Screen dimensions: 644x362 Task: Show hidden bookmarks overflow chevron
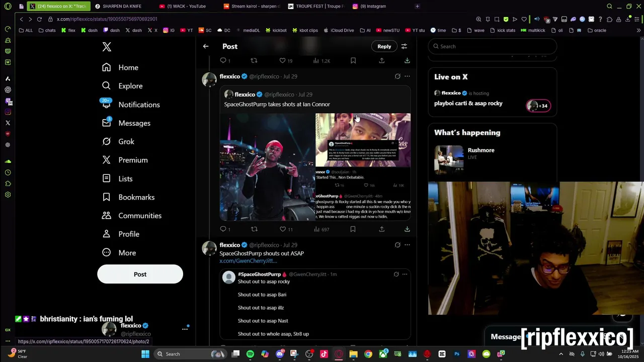click(639, 30)
